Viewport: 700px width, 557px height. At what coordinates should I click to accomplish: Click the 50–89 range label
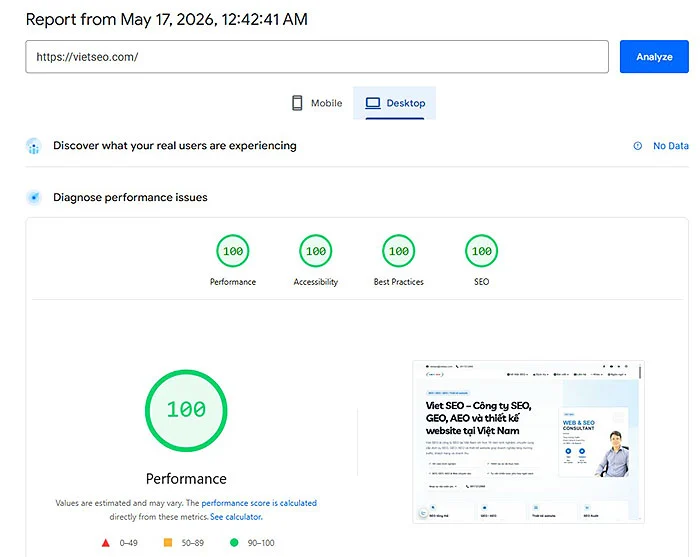coord(192,543)
